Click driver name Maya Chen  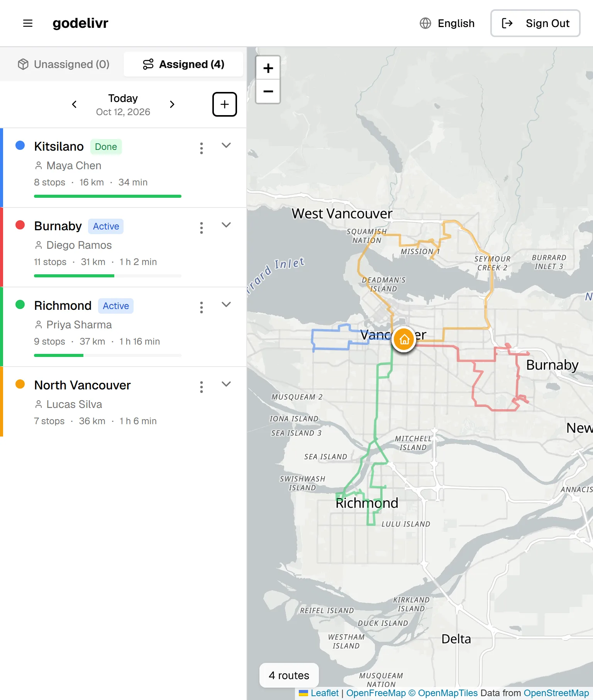coord(74,166)
